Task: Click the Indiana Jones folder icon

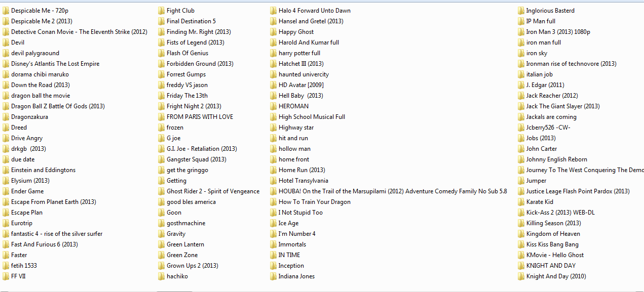Action: click(x=273, y=276)
